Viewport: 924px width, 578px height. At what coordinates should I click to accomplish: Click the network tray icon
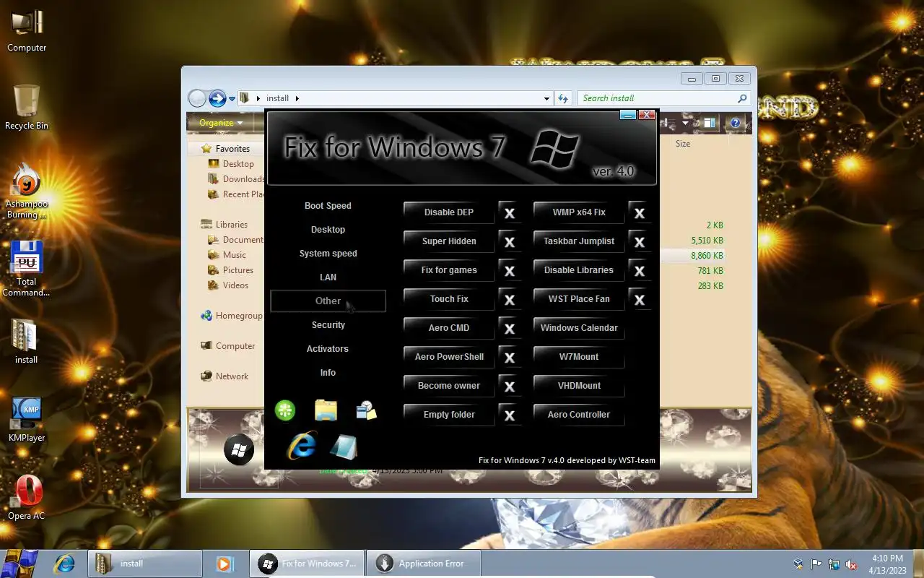[834, 564]
